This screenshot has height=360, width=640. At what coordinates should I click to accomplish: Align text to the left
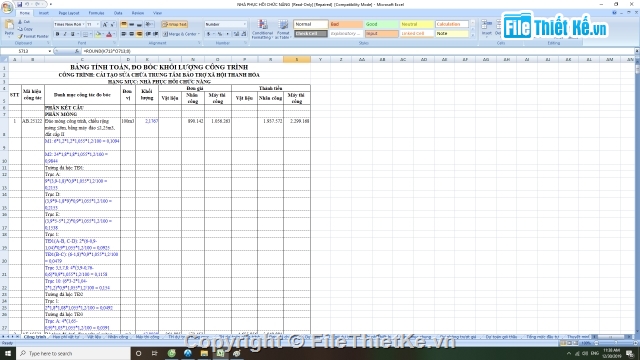click(x=124, y=34)
